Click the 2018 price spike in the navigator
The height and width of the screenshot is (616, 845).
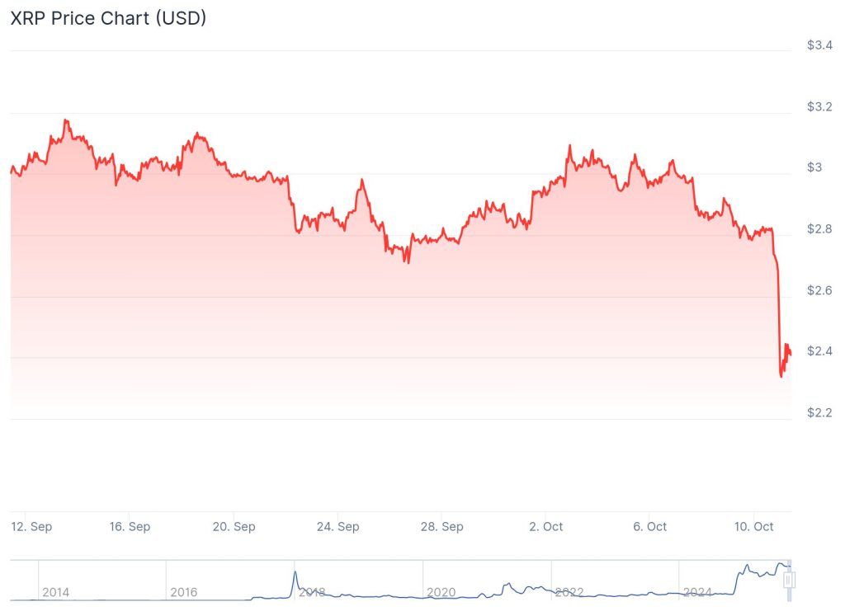[x=295, y=572]
